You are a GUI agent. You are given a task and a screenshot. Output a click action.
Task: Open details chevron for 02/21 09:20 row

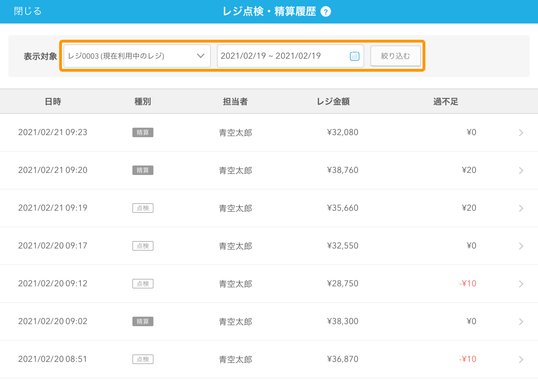[521, 170]
